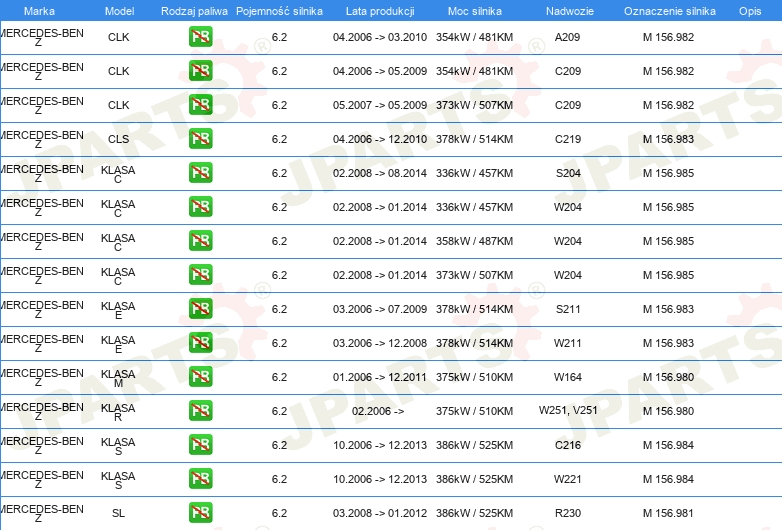This screenshot has width=782, height=530.
Task: Select body code S204 cell
Action: 568,173
